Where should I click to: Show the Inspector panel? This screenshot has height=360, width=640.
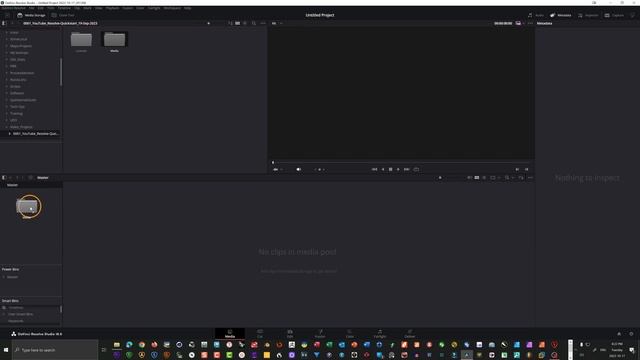click(x=588, y=15)
